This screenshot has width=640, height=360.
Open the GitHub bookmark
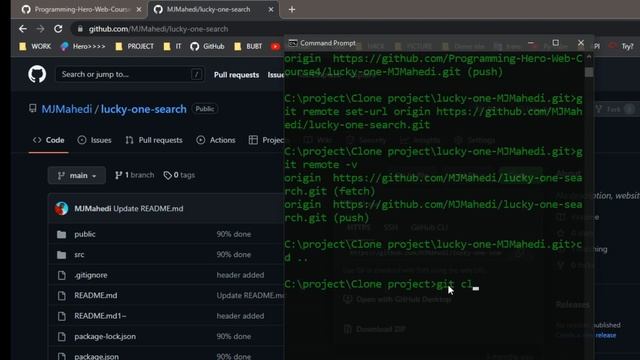click(x=207, y=47)
